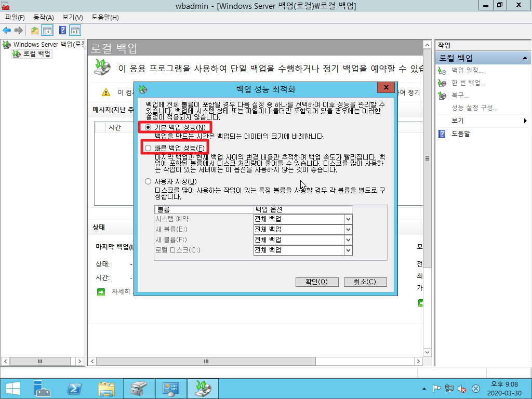The height and width of the screenshot is (399, 532).
Task: Open 시스템 예약 backup option dropdown
Action: click(348, 220)
